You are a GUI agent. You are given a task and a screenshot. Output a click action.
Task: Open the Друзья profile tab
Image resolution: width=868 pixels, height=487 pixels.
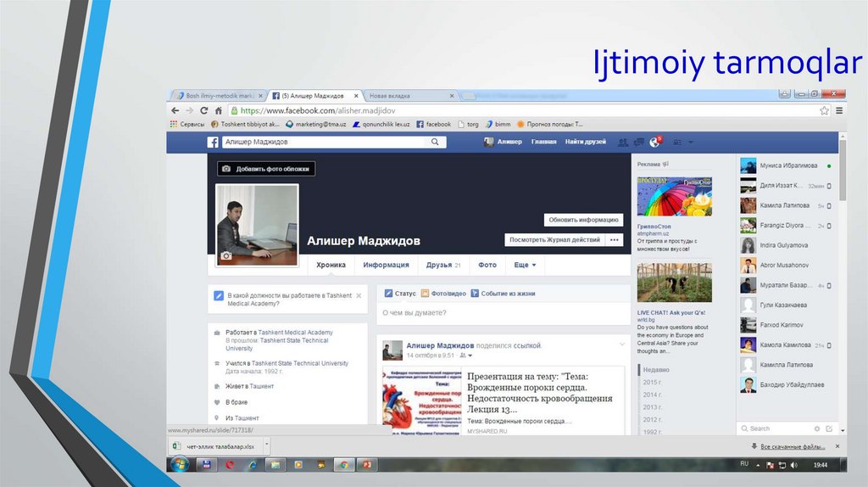[x=442, y=265]
